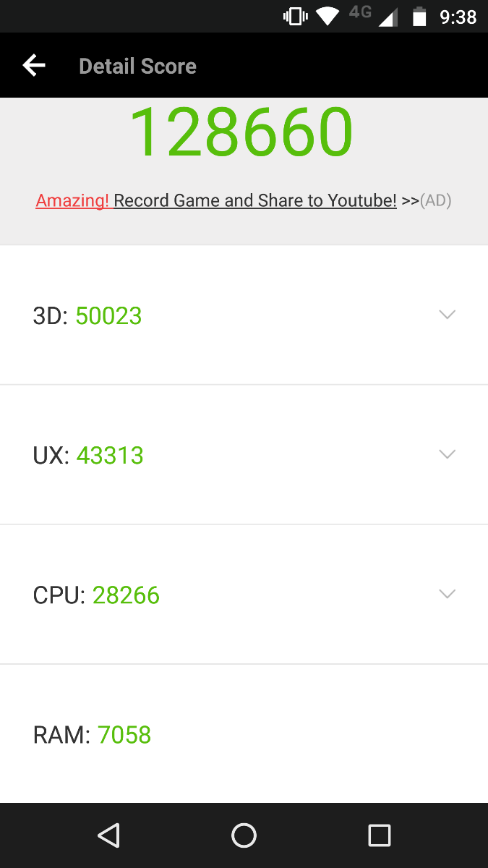Tap the Detail Score title

pos(137,67)
